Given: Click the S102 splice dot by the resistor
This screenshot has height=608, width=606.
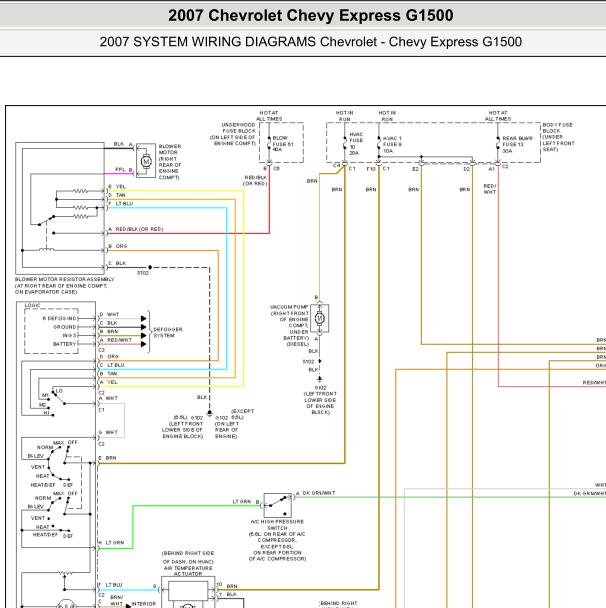Looking at the screenshot, I should point(150,267).
